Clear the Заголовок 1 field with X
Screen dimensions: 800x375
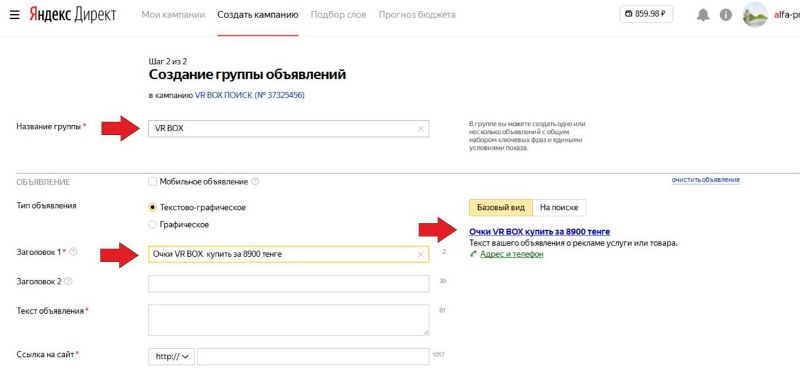click(x=420, y=254)
